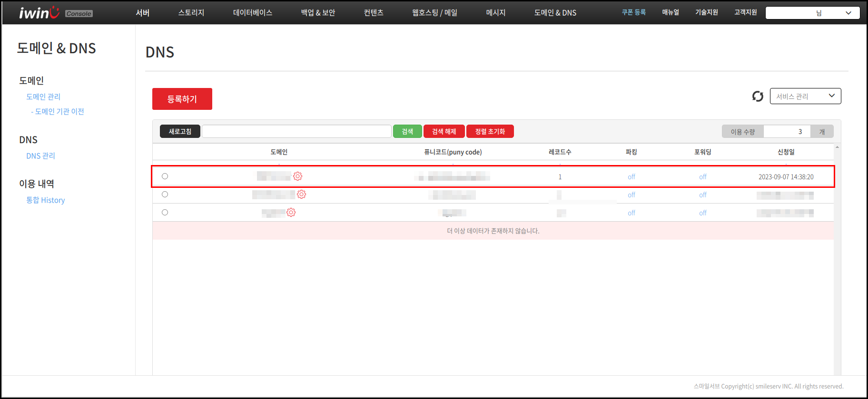The image size is (868, 399).
Task: Open the 웹호스팅 / 메일 menu
Action: (434, 13)
